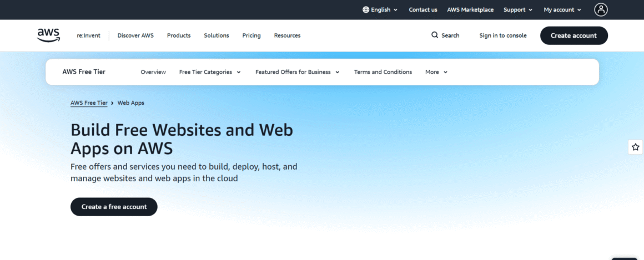Click the star bookmark icon
Screen dimensions: 644x260
coord(635,147)
